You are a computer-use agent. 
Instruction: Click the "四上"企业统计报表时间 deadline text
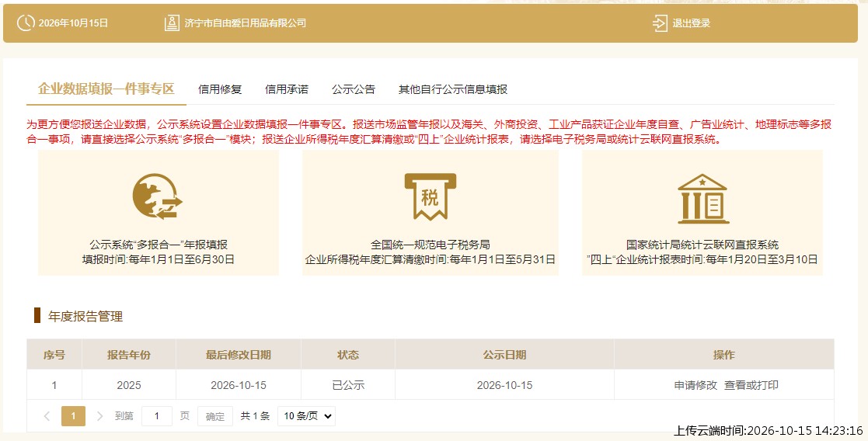(x=702, y=259)
